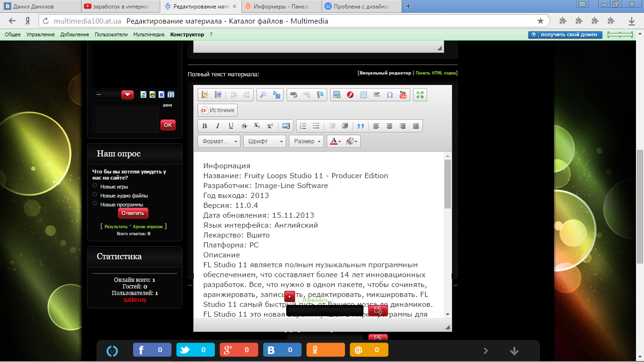Apply superscript formatting
The width and height of the screenshot is (644, 362).
pyautogui.click(x=270, y=126)
